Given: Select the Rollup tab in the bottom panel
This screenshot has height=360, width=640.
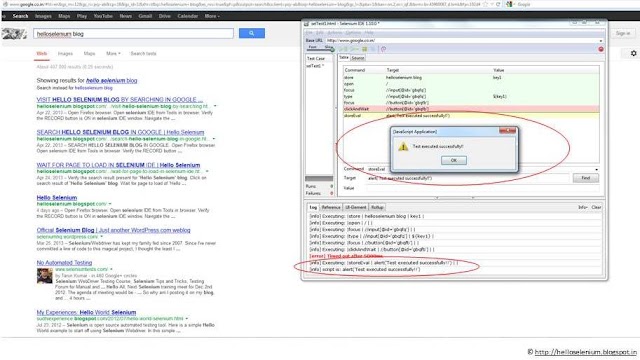Looking at the screenshot, I should 377,207.
